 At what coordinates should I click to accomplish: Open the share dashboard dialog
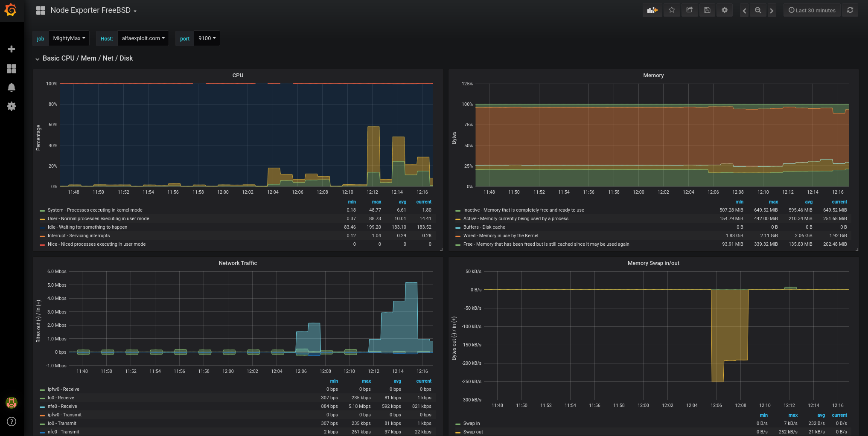pos(689,10)
